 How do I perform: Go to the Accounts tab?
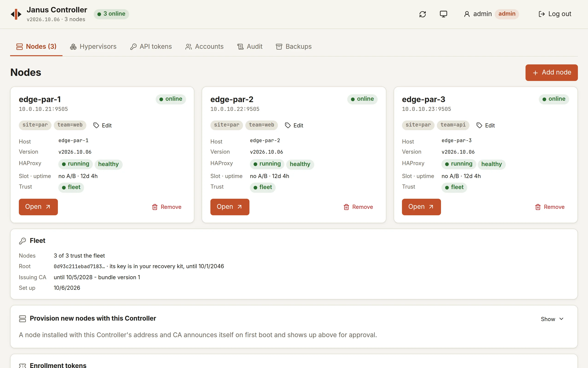204,46
